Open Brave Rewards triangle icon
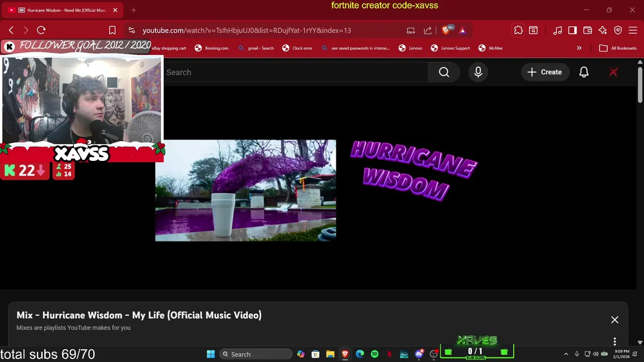Screen dimensions: 644x362 click(x=462, y=30)
